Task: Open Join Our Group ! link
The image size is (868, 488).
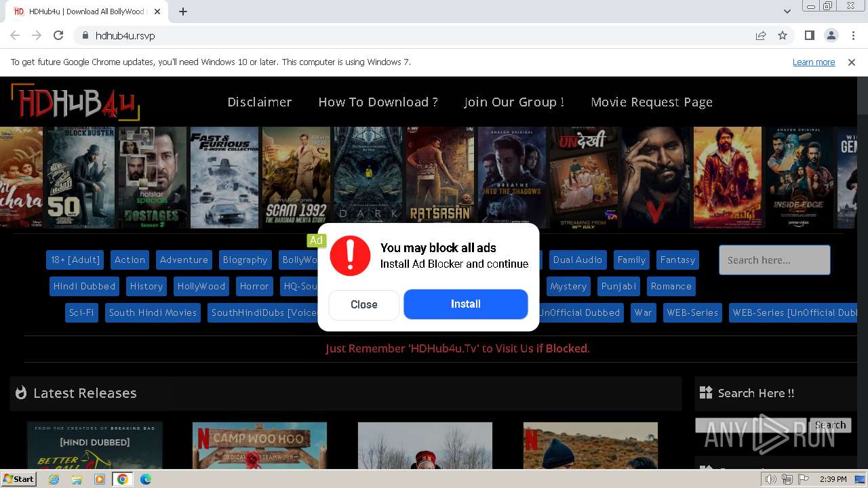Action: tap(514, 102)
